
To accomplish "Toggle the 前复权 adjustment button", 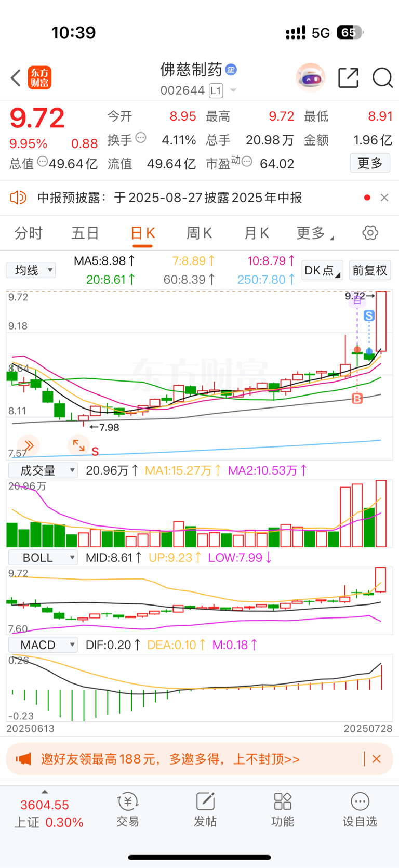I will coord(370,270).
